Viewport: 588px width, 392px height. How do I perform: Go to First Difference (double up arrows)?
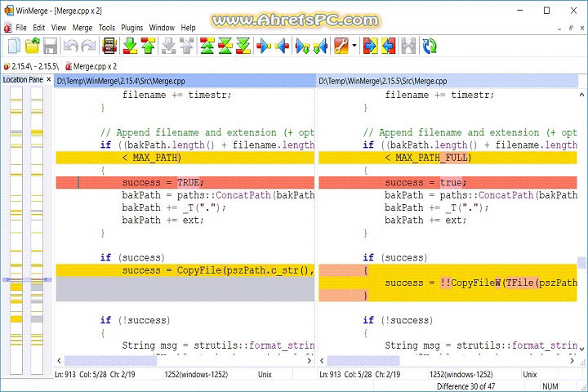click(x=207, y=46)
